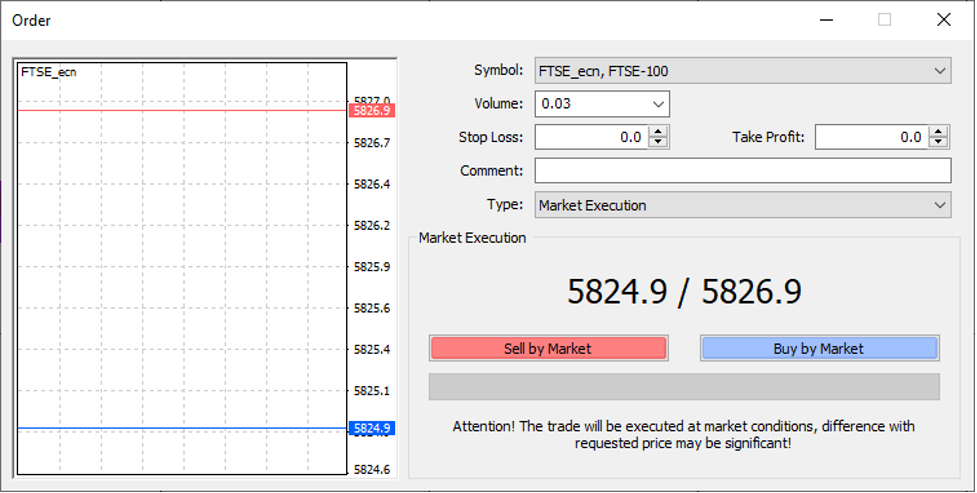Minimize the Order window

(826, 20)
